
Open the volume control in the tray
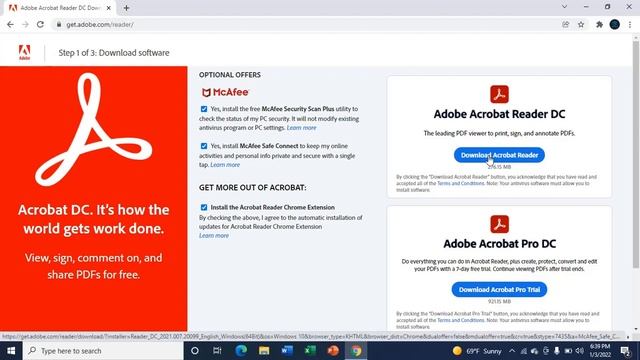[580, 351]
